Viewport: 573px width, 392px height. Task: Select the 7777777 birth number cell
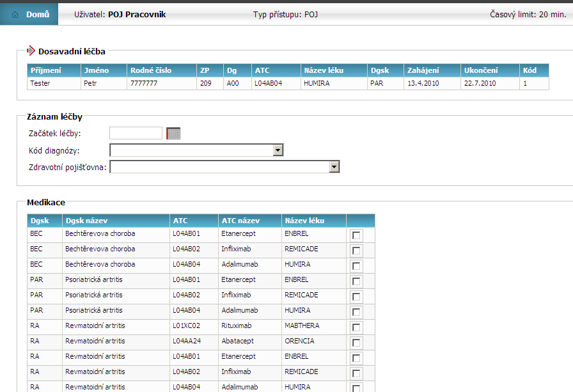162,83
